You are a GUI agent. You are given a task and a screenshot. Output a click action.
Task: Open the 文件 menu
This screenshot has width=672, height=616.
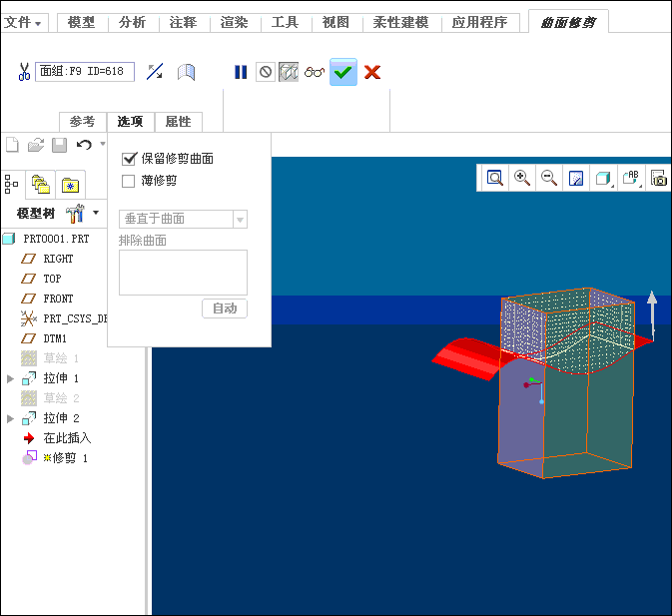23,22
